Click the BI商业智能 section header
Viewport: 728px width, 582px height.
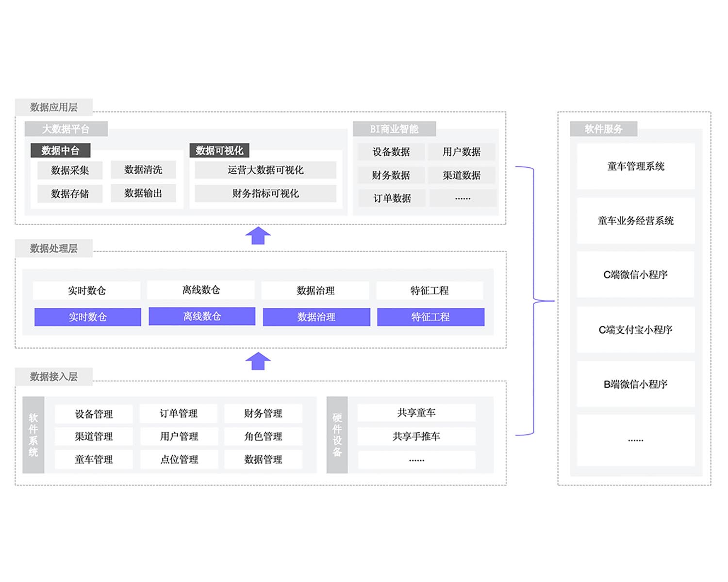(x=394, y=129)
